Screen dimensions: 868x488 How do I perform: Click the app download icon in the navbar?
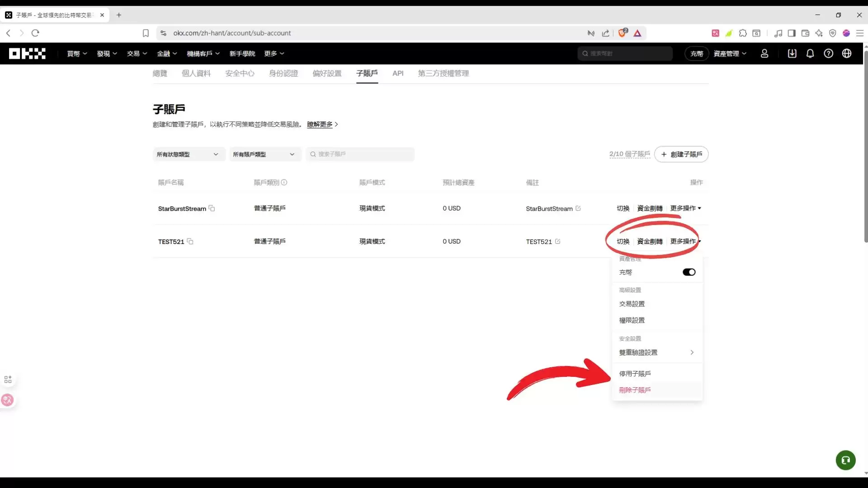point(792,53)
